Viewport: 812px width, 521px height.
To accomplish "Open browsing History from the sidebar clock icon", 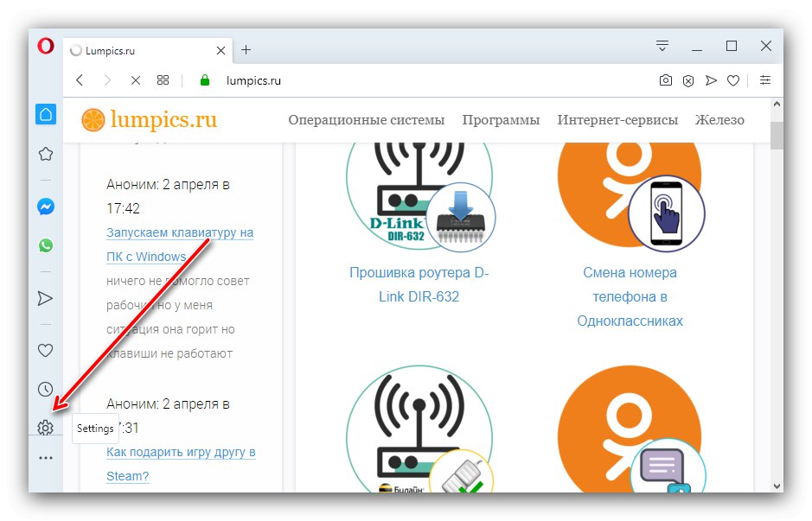I will click(x=46, y=389).
